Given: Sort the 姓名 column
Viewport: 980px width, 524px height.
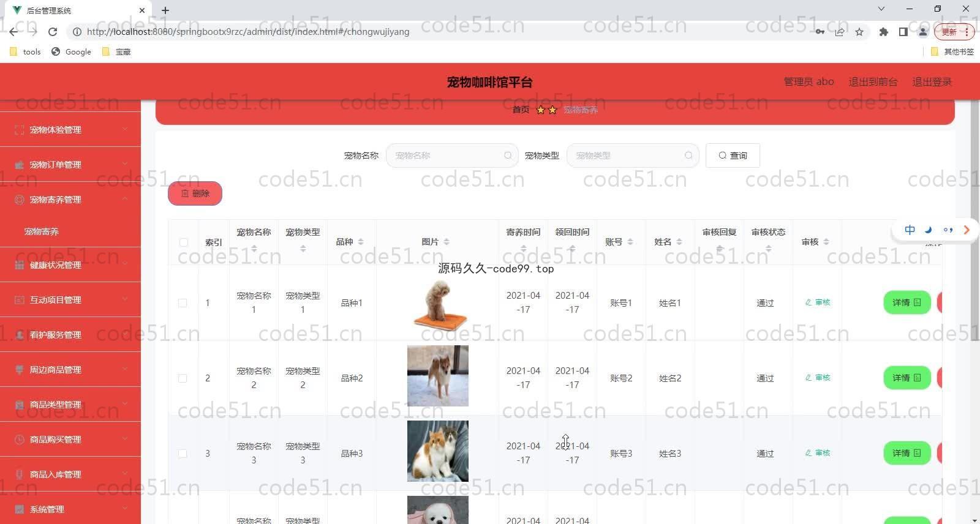Looking at the screenshot, I should coord(679,242).
